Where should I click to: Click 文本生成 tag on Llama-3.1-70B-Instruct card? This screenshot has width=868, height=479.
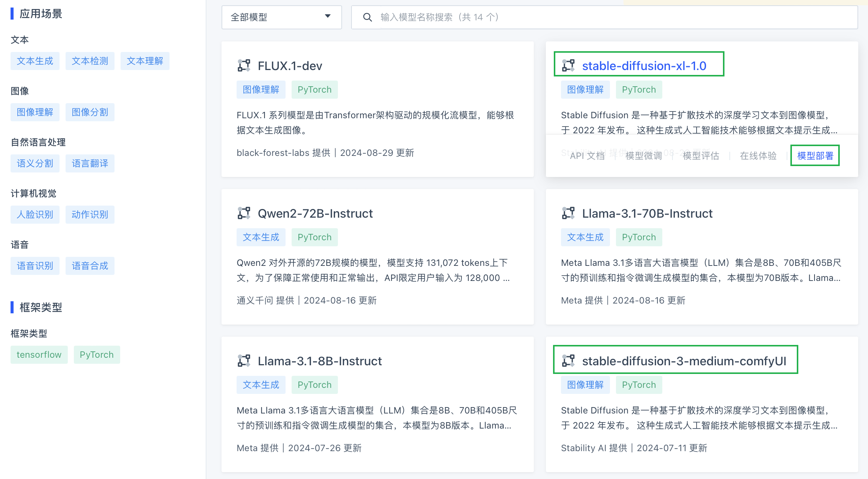coord(585,237)
